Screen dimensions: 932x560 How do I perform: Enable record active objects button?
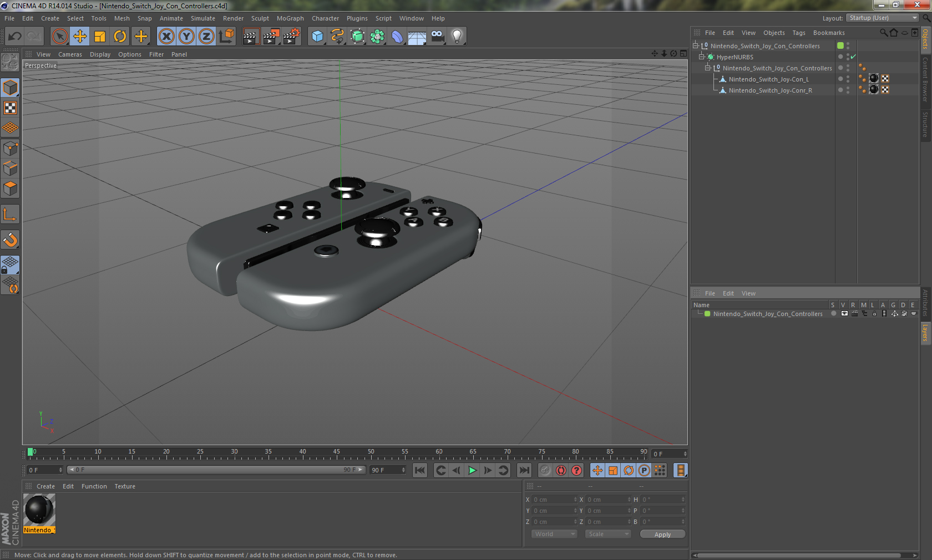point(545,470)
